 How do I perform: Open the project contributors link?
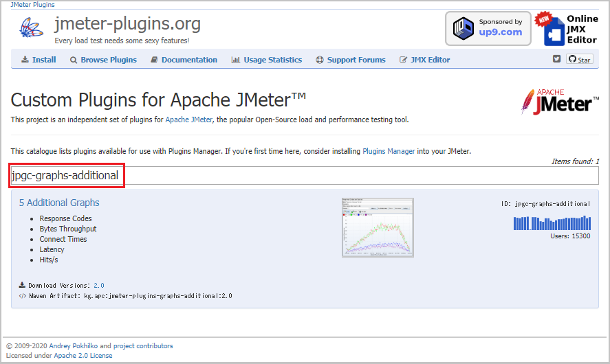point(143,345)
